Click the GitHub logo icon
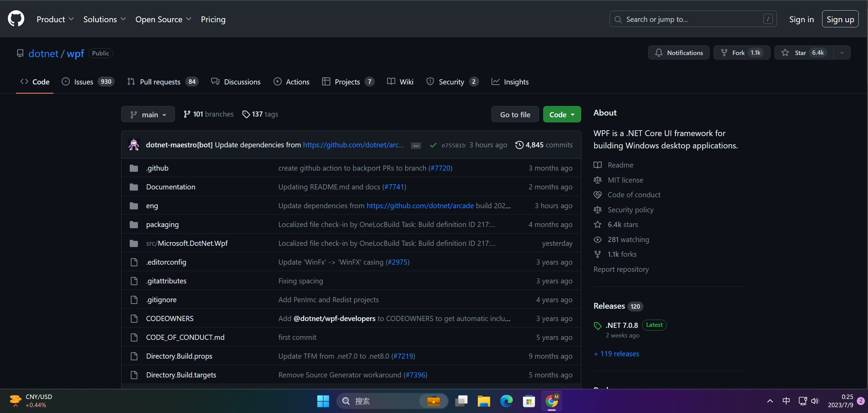This screenshot has height=413, width=868. click(16, 19)
